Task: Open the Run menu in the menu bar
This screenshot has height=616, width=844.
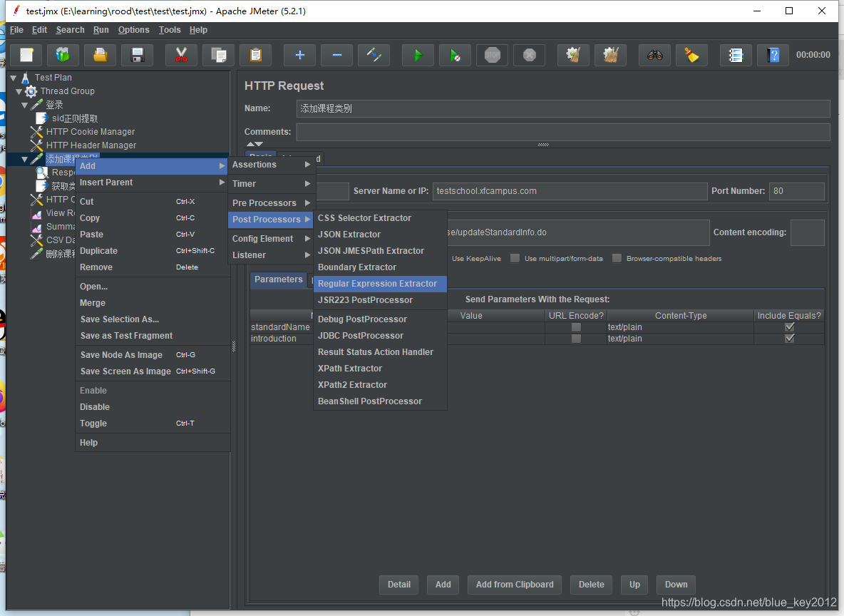Action: (101, 30)
